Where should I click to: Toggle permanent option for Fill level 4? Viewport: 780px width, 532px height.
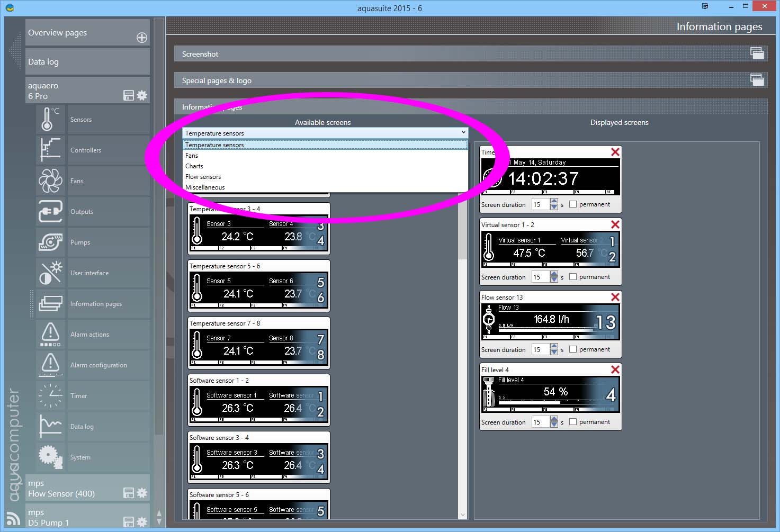pos(573,422)
